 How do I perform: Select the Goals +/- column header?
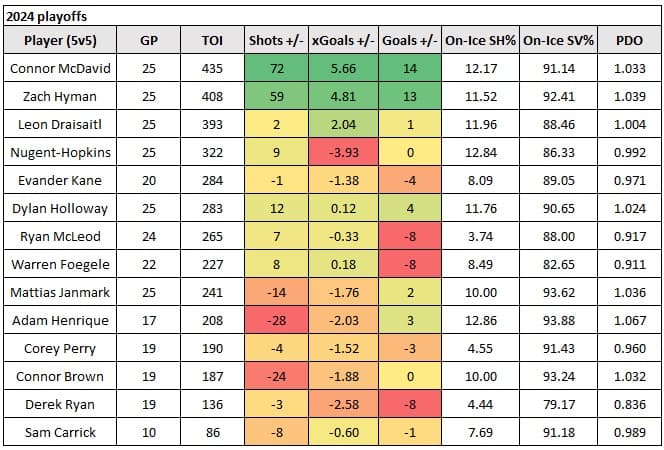click(412, 42)
